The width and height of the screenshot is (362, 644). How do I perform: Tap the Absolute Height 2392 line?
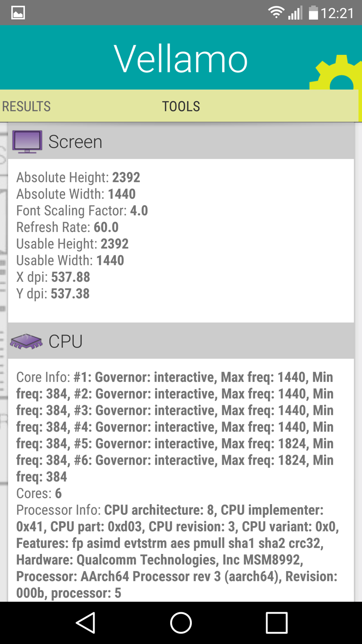(x=78, y=177)
